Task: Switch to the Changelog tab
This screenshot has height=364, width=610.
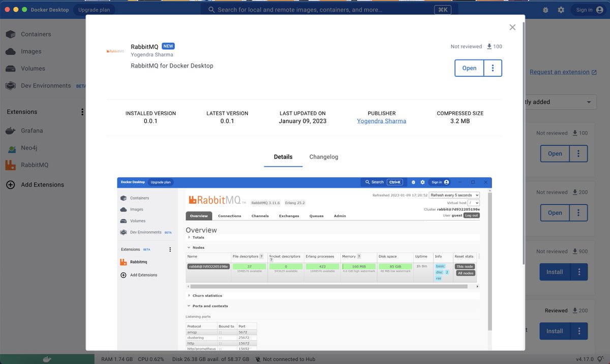Action: [323, 157]
